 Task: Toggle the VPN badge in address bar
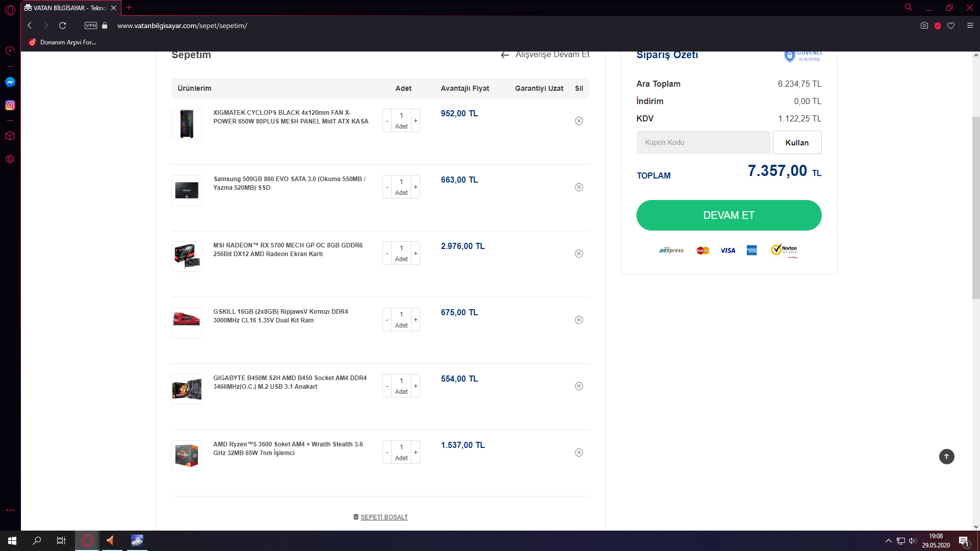click(91, 26)
